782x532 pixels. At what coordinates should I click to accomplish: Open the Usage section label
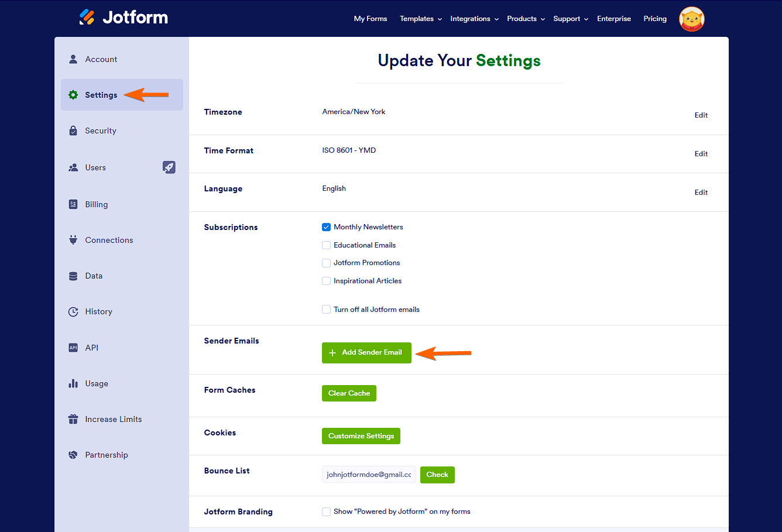[97, 384]
